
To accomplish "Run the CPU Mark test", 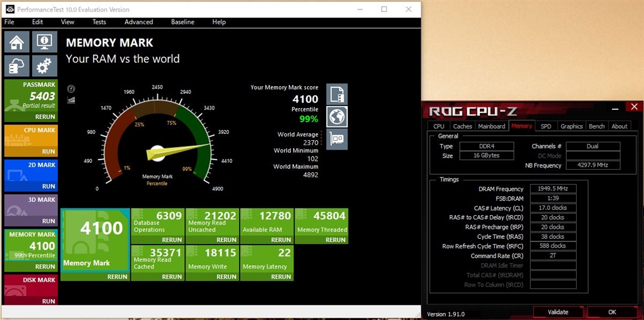I will pyautogui.click(x=48, y=152).
